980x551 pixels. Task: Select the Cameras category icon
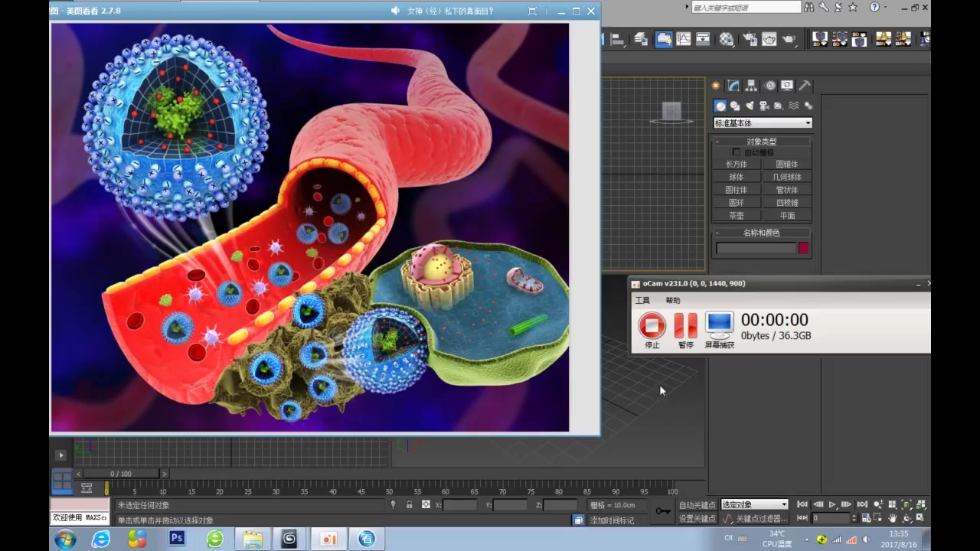pos(764,106)
